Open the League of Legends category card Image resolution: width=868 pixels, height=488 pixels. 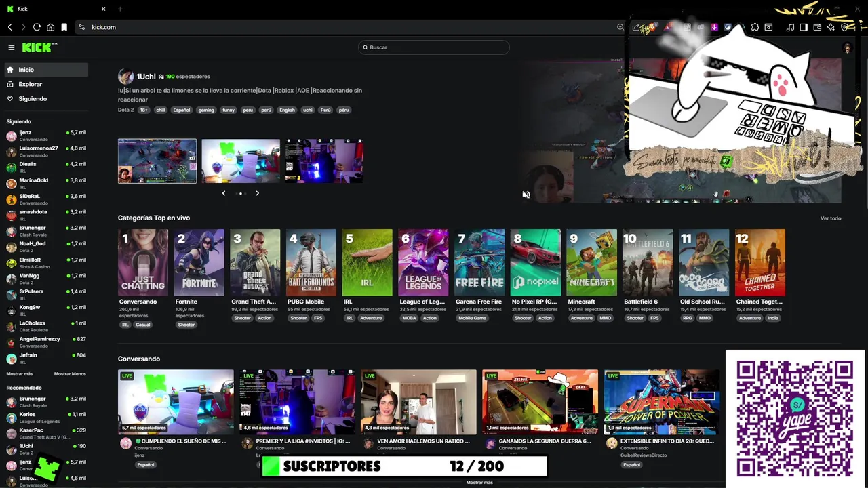(423, 263)
